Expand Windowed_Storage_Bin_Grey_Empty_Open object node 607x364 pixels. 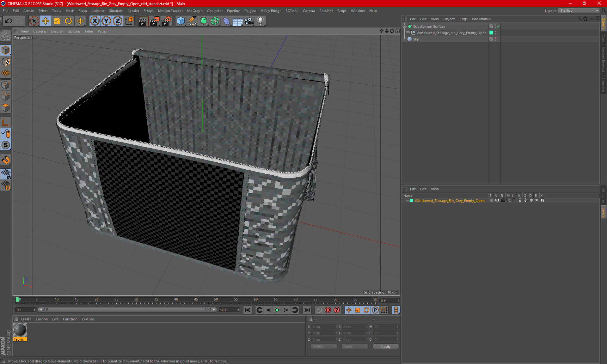tap(408, 33)
